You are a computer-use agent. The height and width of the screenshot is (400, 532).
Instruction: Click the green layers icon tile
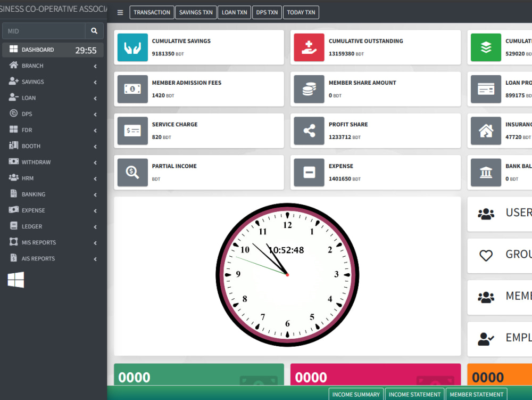coord(486,47)
